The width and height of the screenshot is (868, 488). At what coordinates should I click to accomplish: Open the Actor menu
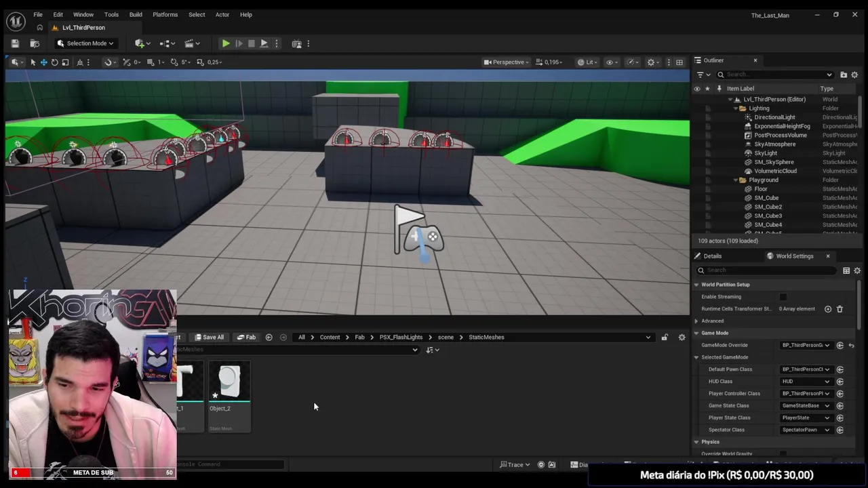coord(222,15)
